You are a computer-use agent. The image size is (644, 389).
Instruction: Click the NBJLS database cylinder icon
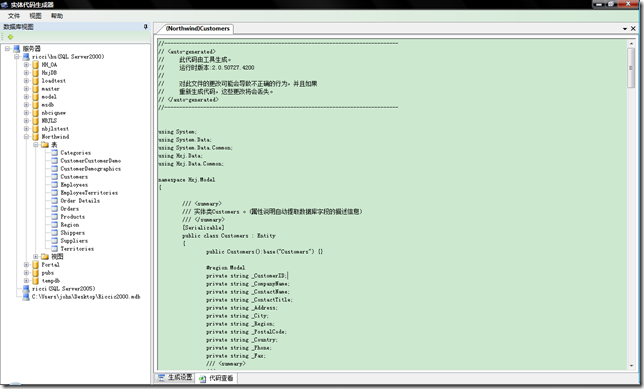(36, 121)
